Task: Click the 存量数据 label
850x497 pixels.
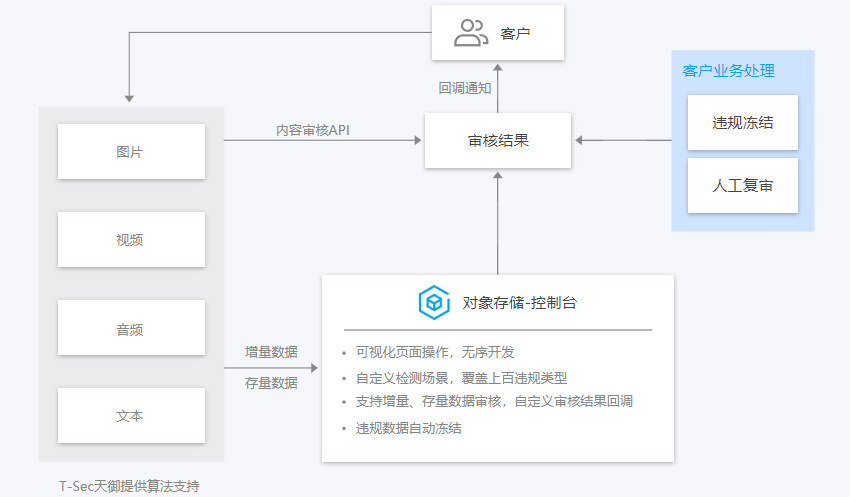Action: (x=271, y=383)
